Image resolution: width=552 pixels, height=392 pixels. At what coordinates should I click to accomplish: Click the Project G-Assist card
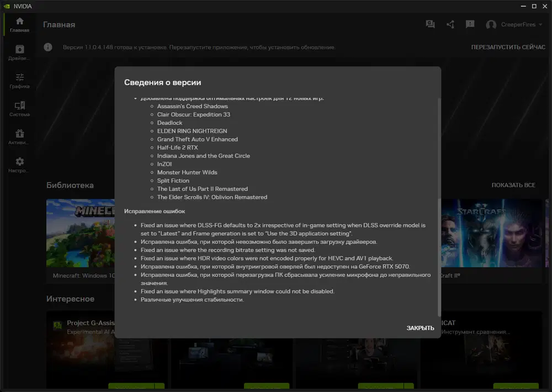click(x=80, y=351)
